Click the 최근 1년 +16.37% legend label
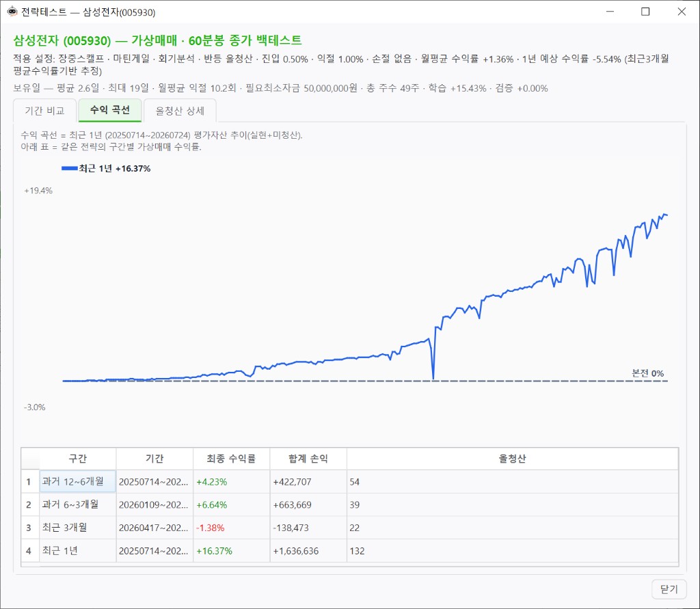700x609 pixels. pyautogui.click(x=115, y=168)
